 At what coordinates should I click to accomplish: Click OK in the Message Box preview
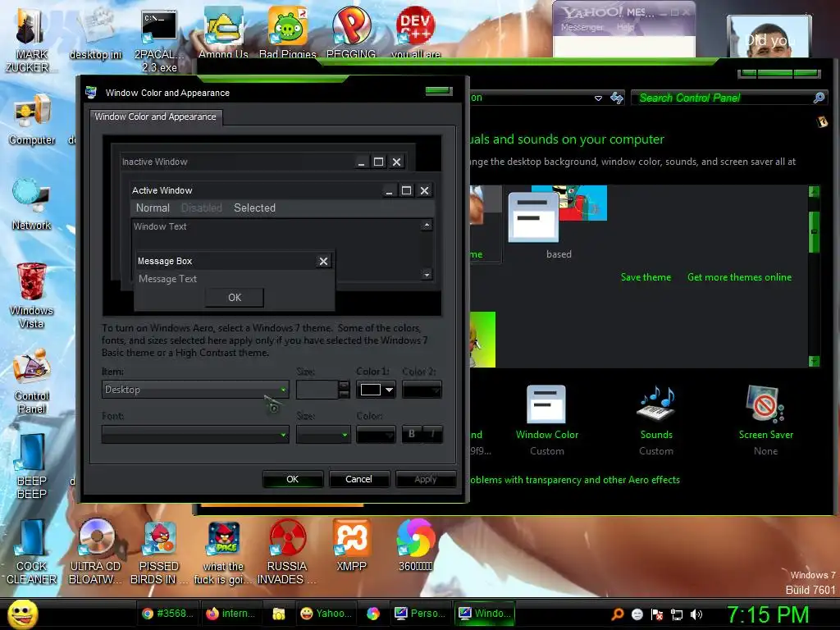click(x=235, y=297)
